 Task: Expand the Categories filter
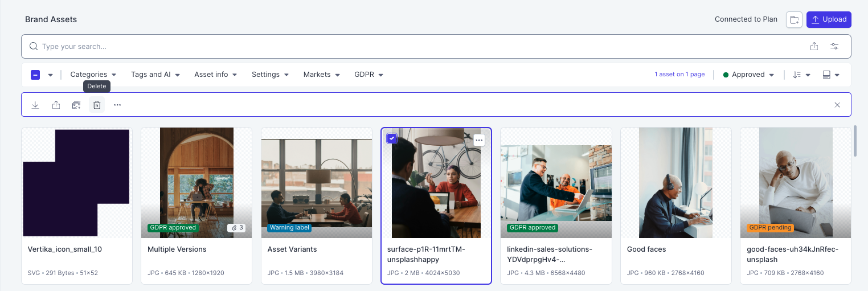point(93,75)
